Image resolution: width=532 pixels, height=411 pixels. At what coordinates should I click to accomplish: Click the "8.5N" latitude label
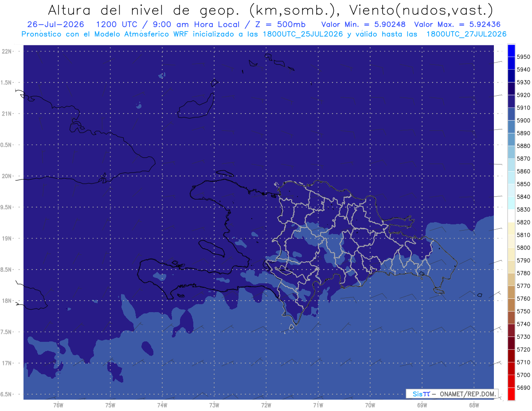6,270
